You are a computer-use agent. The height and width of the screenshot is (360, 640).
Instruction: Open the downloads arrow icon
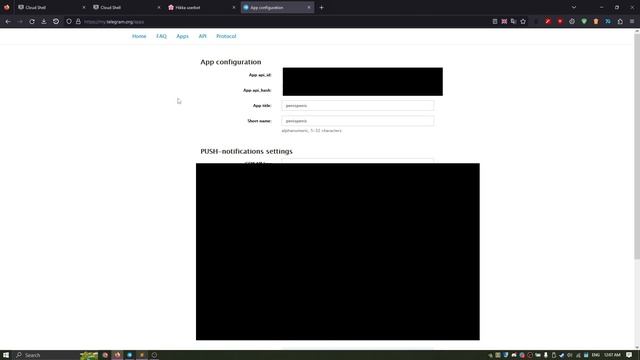tap(44, 22)
